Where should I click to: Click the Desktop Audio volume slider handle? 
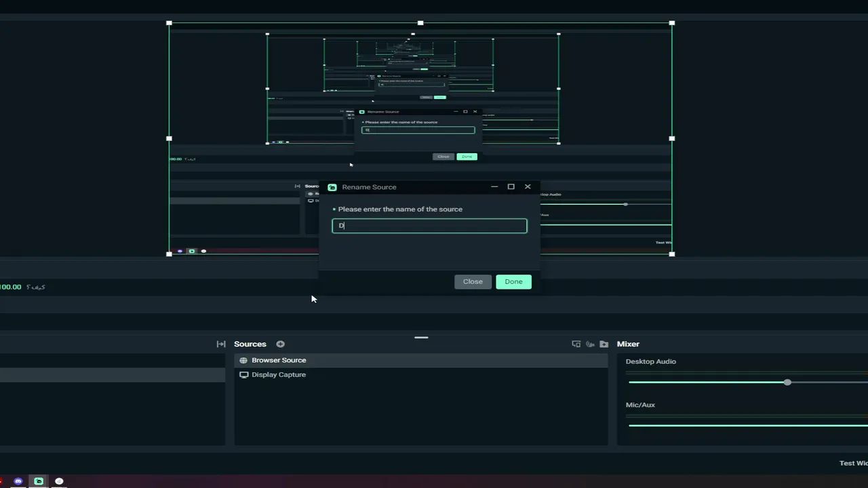(x=787, y=382)
